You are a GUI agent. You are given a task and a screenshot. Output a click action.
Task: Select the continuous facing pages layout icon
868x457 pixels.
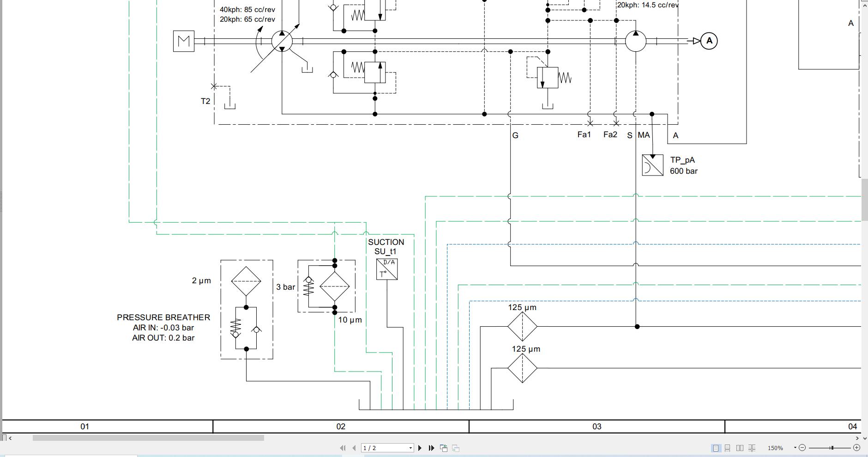click(x=752, y=447)
